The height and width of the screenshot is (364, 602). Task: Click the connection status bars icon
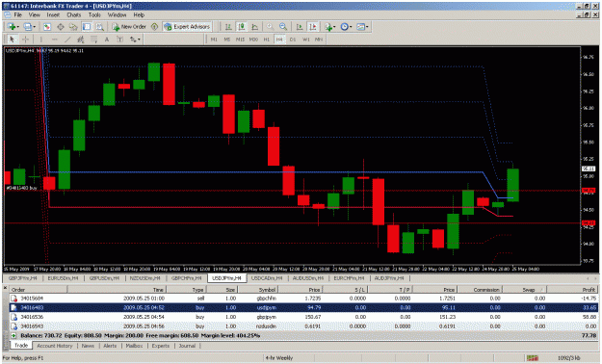pyautogui.click(x=532, y=358)
